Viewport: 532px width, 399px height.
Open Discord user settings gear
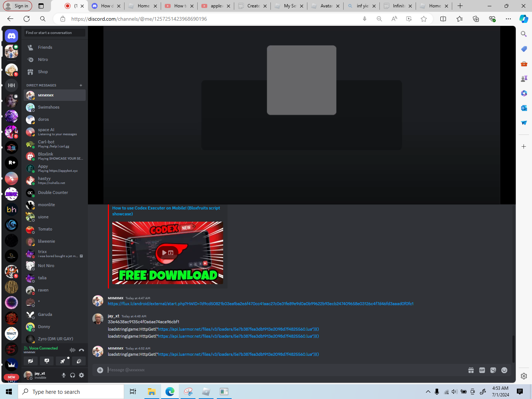point(81,375)
